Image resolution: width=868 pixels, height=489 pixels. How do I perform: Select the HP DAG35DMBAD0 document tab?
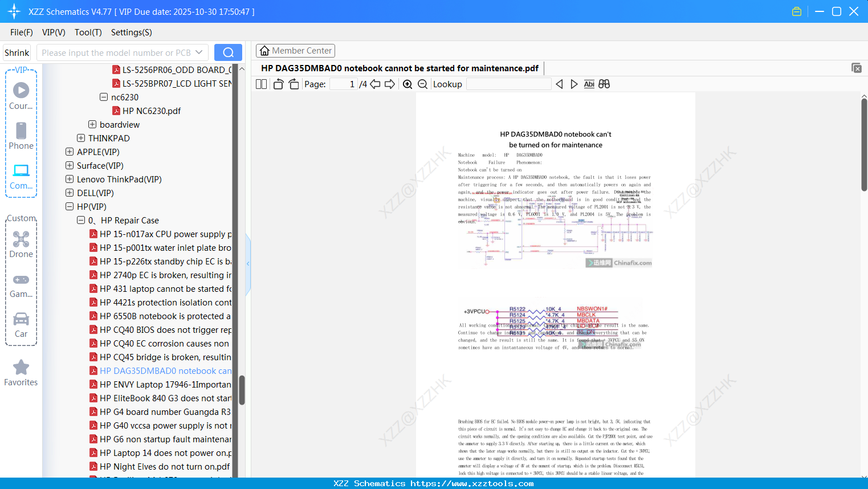click(400, 68)
